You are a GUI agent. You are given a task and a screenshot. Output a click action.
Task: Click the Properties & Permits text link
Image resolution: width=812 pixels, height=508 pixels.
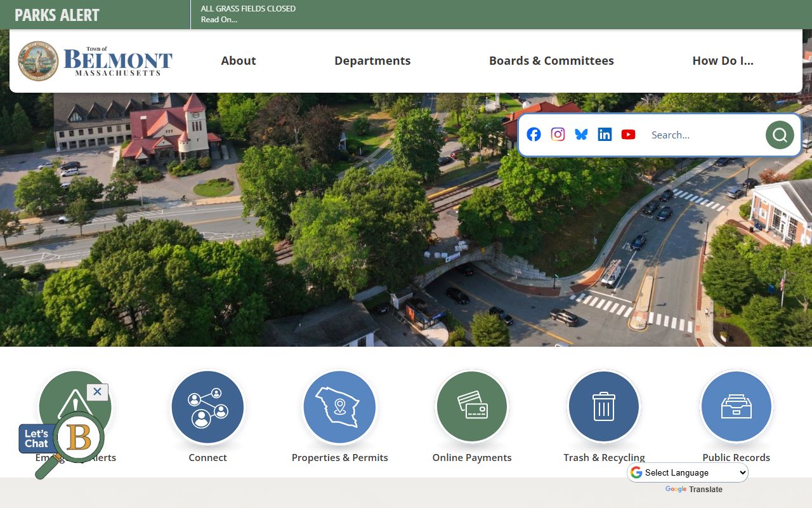pos(339,457)
